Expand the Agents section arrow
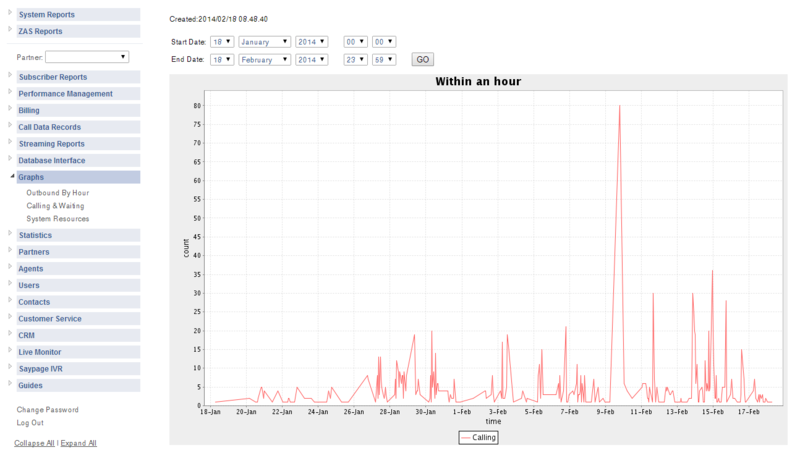Viewport: 800px width, 458px height. [10, 266]
